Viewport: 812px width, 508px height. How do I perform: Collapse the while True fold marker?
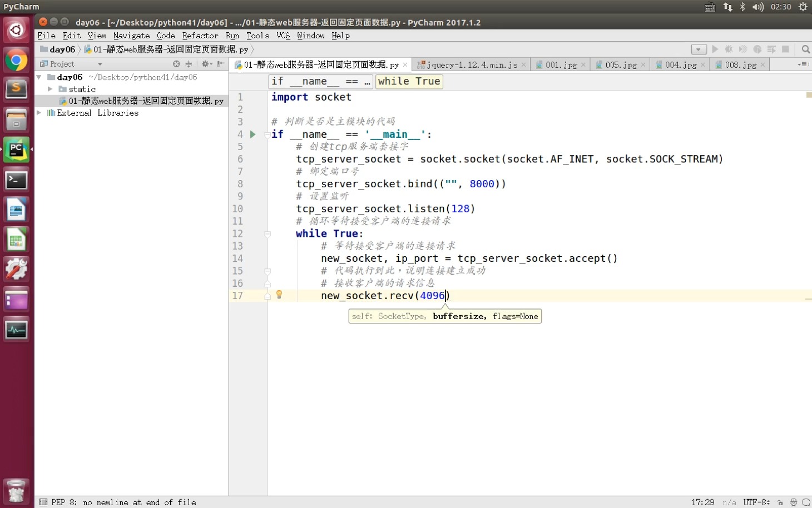click(268, 234)
